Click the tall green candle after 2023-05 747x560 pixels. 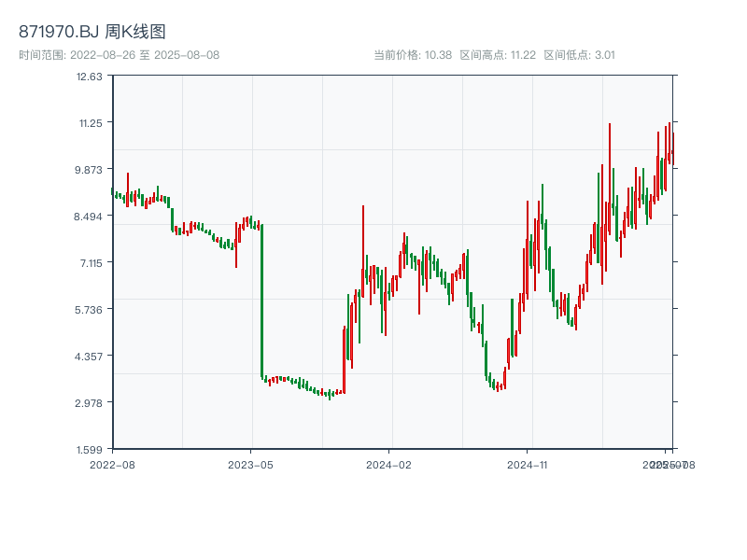click(x=261, y=301)
